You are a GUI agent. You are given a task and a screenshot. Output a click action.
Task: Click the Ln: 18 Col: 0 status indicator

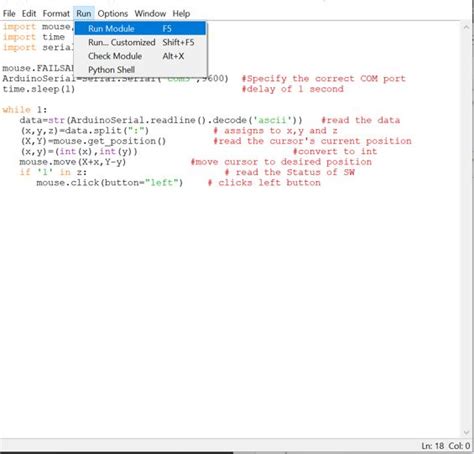(x=445, y=446)
